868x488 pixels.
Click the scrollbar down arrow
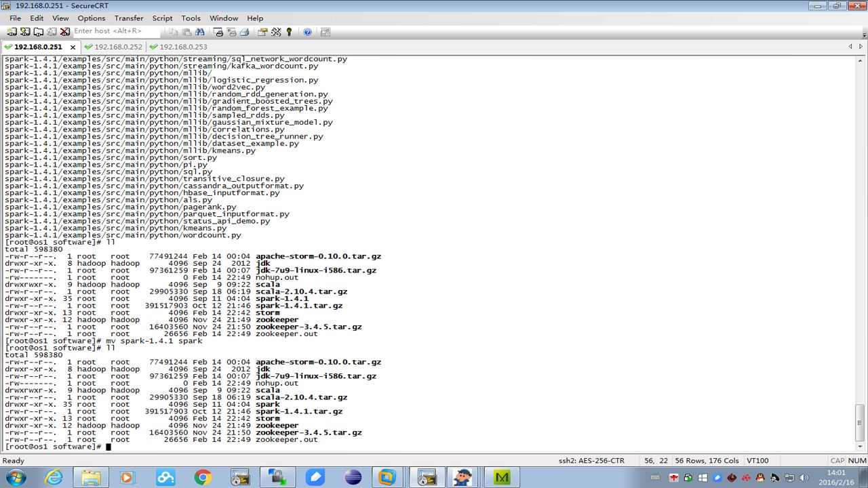(x=861, y=447)
